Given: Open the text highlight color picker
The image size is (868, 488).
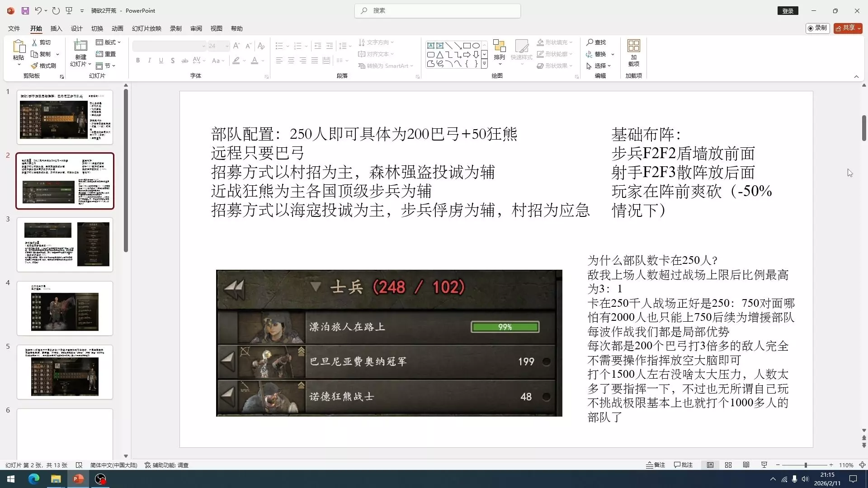Looking at the screenshot, I should (236, 61).
